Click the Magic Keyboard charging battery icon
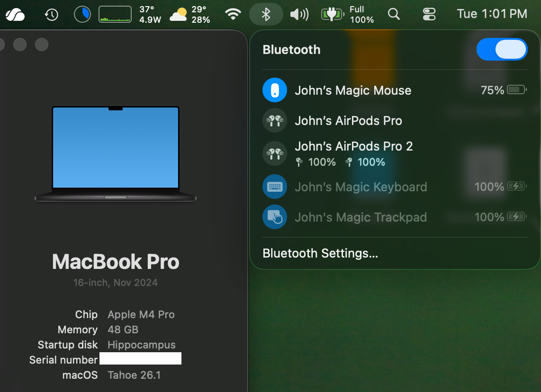This screenshot has height=392, width=541. point(517,187)
